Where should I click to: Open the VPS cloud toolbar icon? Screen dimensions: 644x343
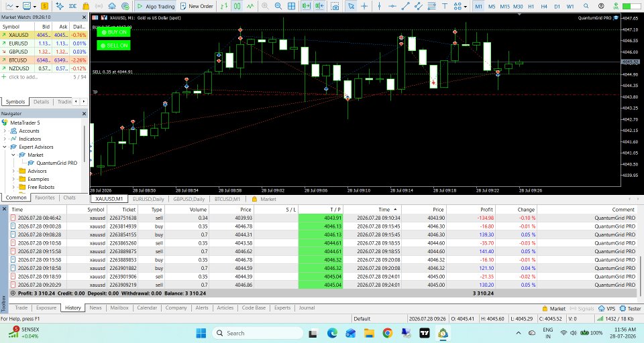(x=112, y=6)
